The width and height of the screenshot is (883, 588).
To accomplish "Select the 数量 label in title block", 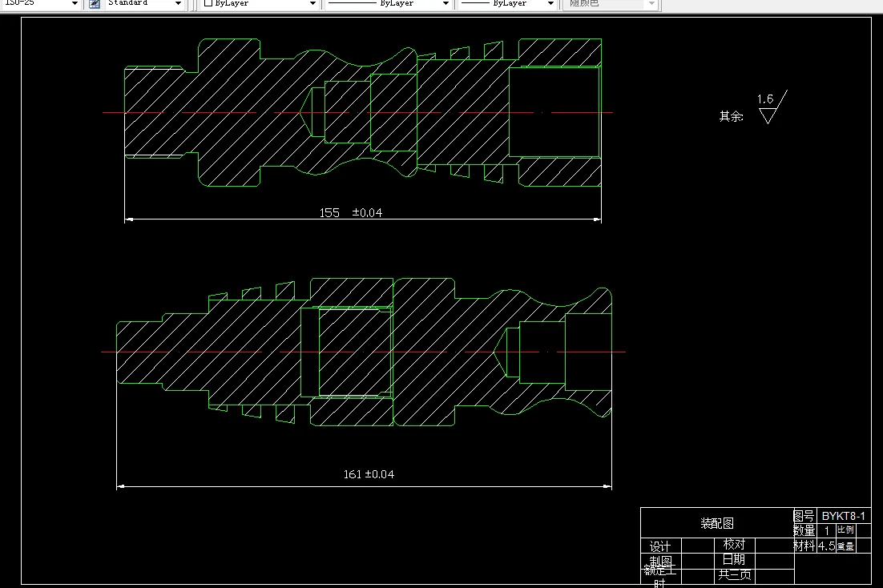I will (x=804, y=530).
